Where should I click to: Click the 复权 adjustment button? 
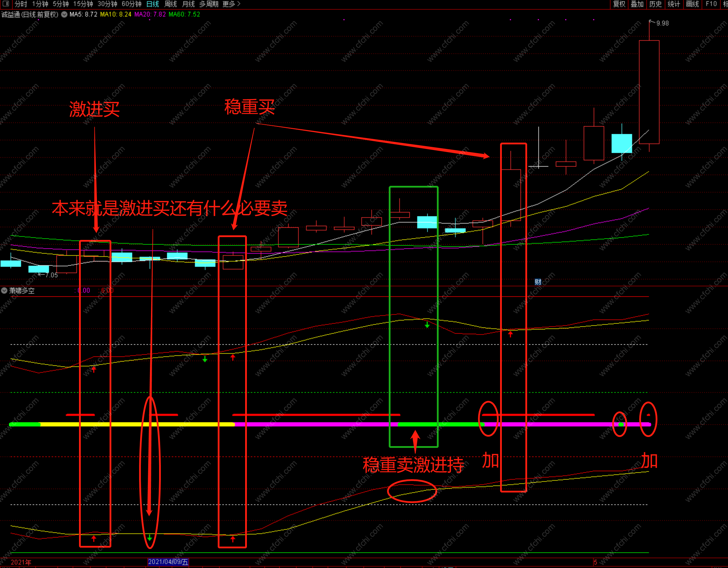pyautogui.click(x=619, y=4)
